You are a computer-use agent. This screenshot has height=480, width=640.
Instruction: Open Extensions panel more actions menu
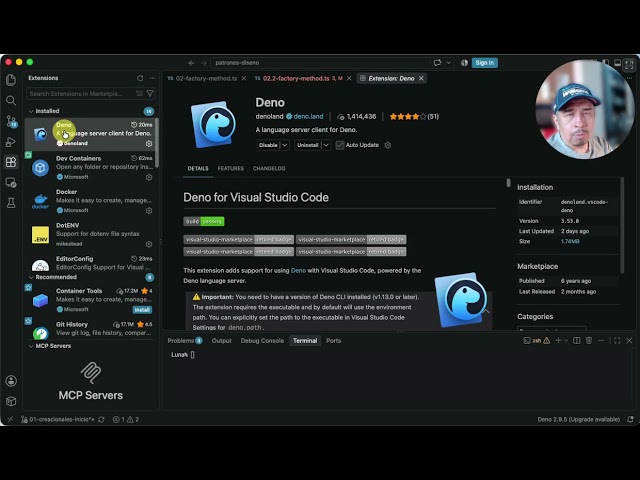[152, 78]
